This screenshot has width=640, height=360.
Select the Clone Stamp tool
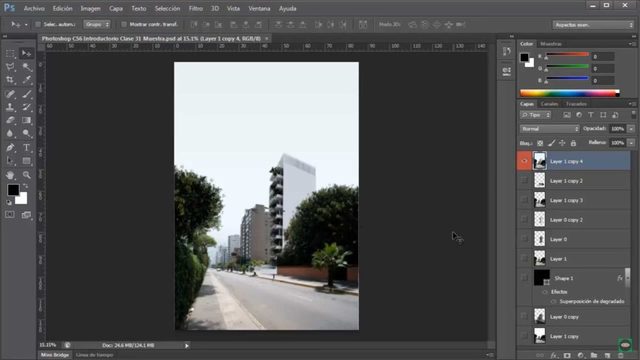(x=10, y=107)
